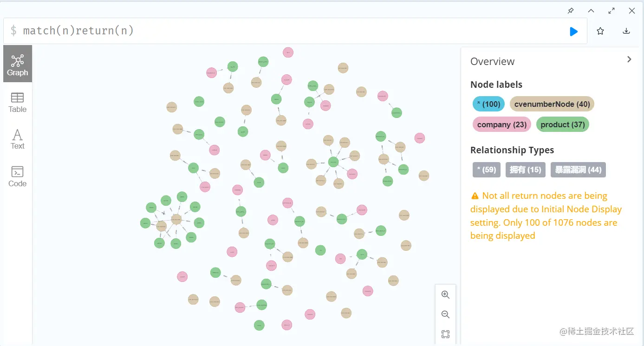The width and height of the screenshot is (644, 346).
Task: Select the * (100) node label
Action: pos(488,104)
